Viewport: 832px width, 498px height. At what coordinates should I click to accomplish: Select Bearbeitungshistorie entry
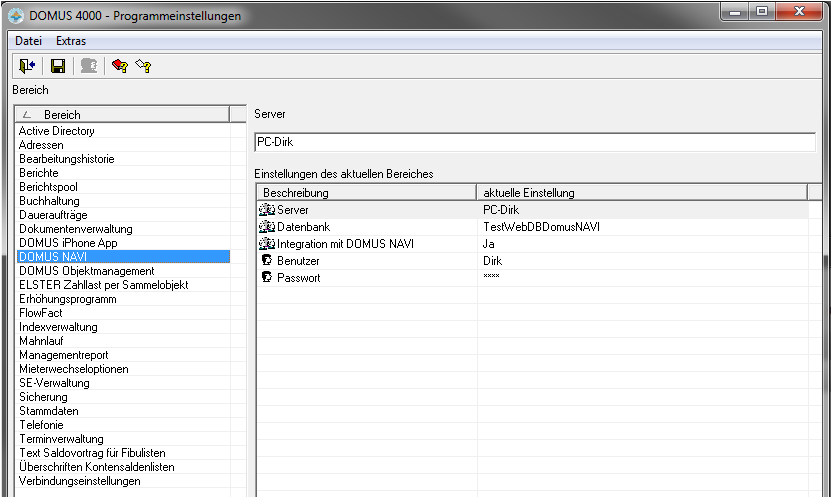[x=124, y=159]
